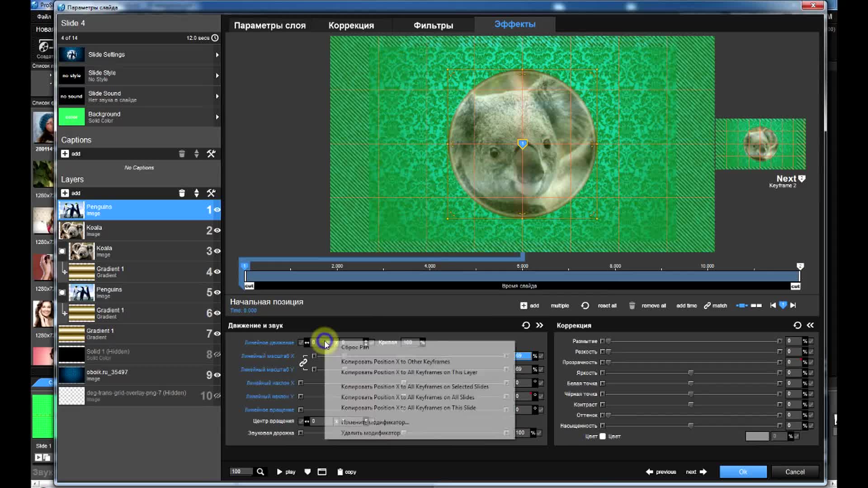Open the Фильтры tab
This screenshot has height=488, width=868.
tap(433, 25)
